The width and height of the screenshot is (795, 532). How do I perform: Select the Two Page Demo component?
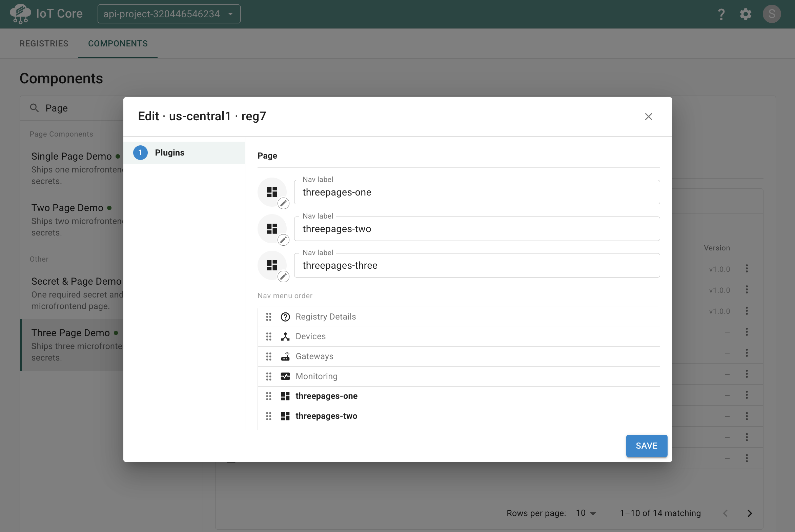tap(72, 220)
